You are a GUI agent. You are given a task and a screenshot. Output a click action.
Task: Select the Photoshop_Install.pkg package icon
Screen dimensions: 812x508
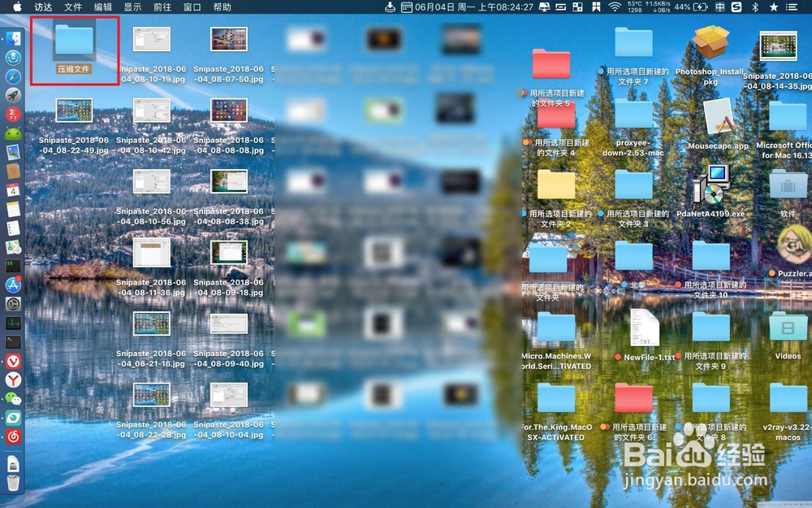710,42
